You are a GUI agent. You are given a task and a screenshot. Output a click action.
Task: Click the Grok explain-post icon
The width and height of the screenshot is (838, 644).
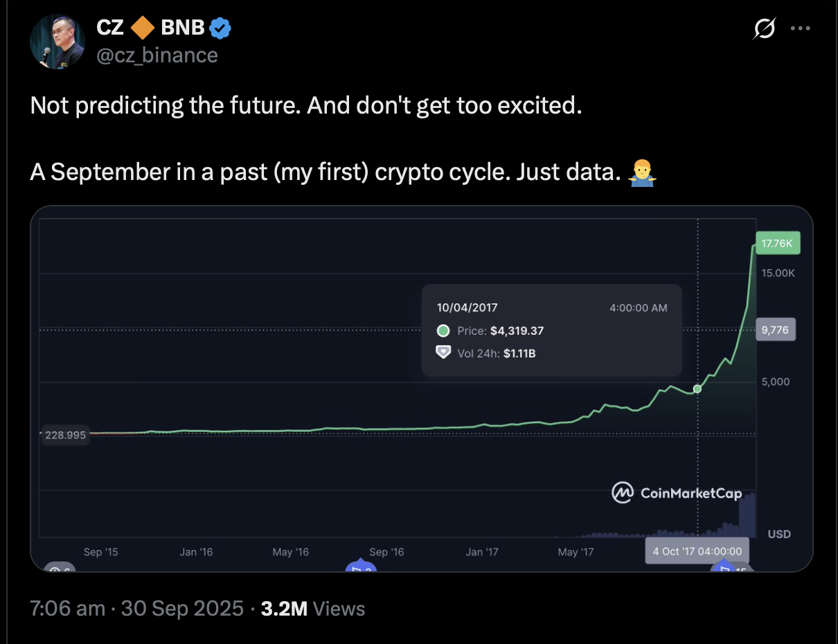[x=765, y=29]
